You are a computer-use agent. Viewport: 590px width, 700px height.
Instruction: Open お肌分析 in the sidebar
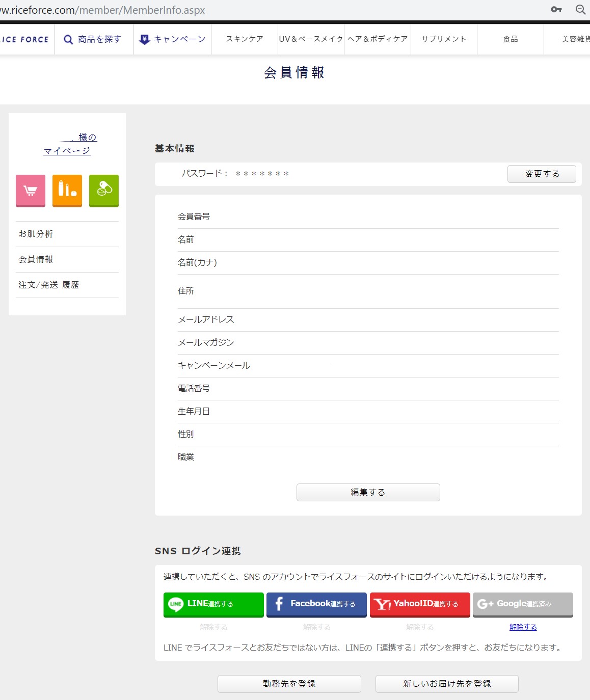pos(36,234)
